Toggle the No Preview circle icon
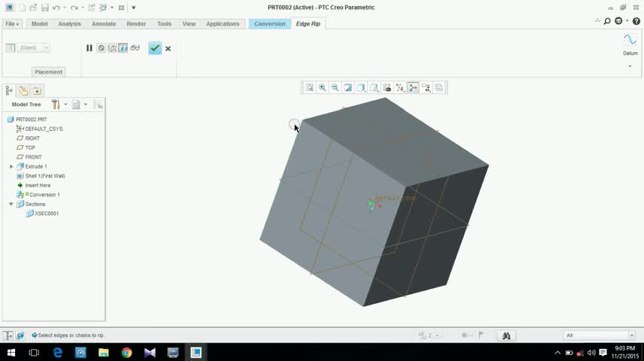 pyautogui.click(x=101, y=48)
